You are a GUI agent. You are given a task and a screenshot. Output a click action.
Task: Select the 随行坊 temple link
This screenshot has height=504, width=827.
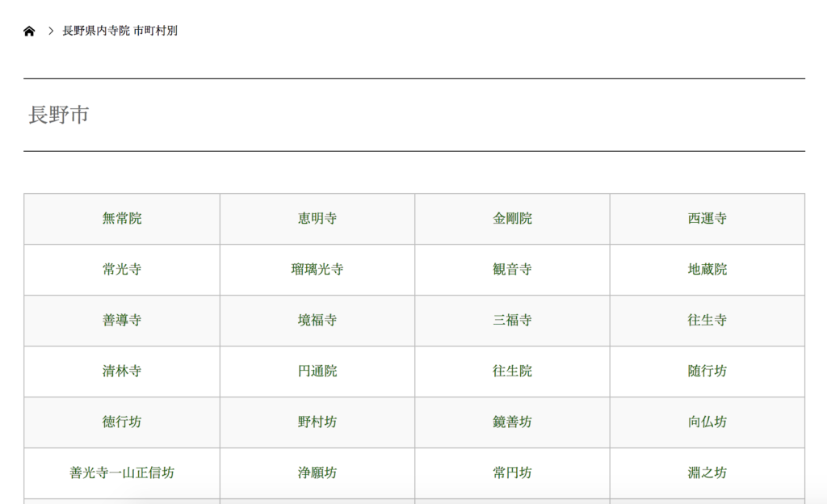pos(707,372)
